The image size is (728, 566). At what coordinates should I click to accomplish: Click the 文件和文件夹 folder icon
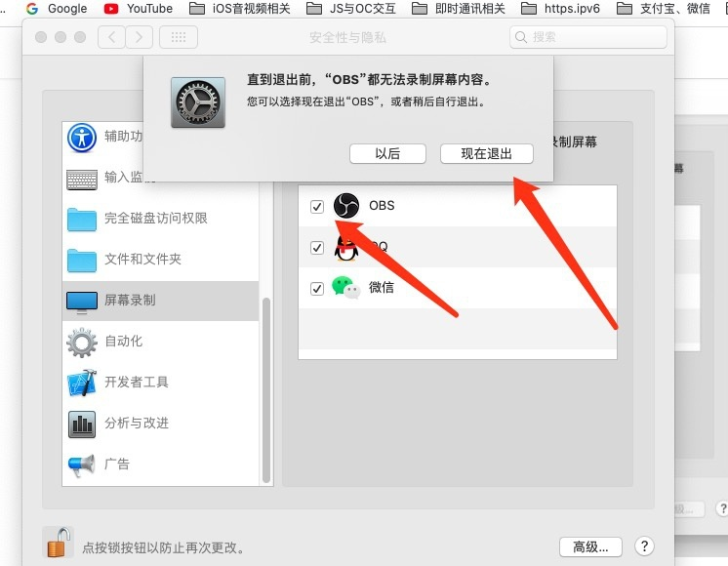[82, 261]
